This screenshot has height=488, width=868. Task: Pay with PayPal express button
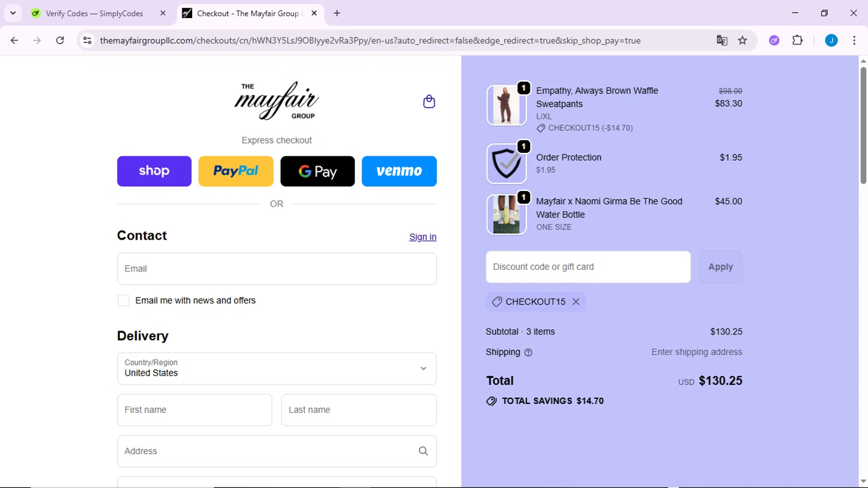(236, 171)
